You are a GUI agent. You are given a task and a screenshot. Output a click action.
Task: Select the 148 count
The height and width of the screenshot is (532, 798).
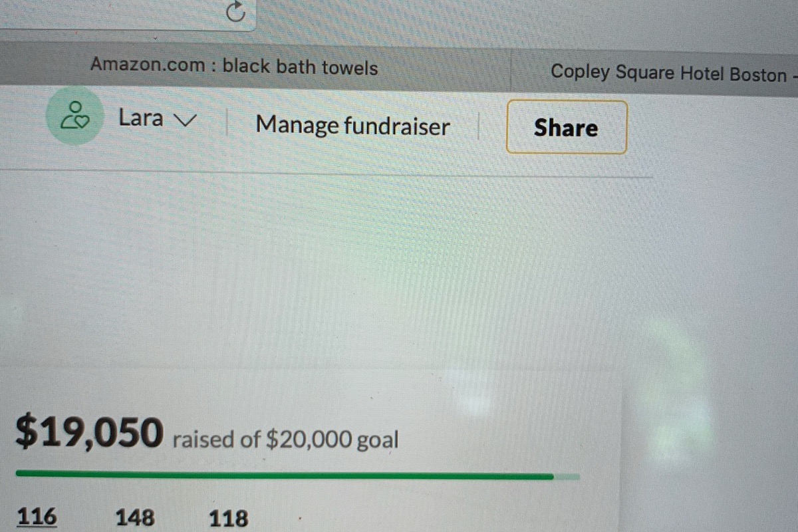coord(135,517)
